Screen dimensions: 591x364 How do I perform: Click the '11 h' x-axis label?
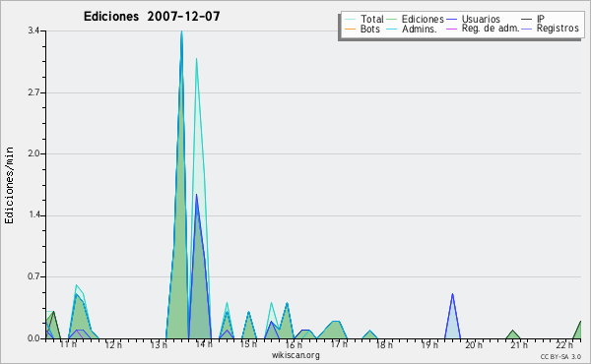(68, 344)
